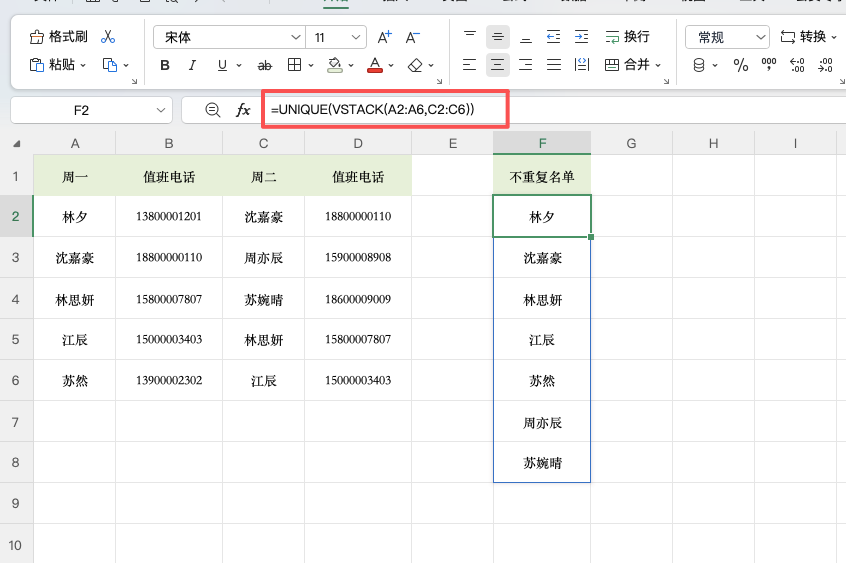This screenshot has width=846, height=563.
Task: Click cell 不重复名单 in column F
Action: click(542, 176)
